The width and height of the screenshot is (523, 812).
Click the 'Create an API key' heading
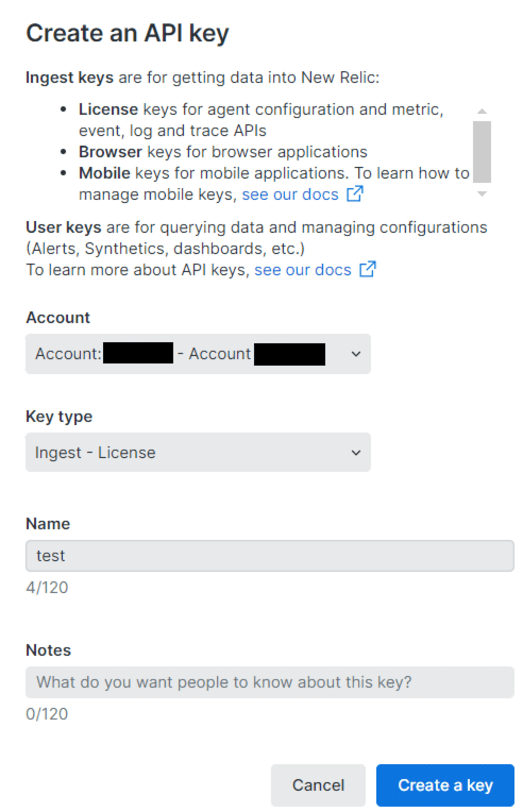(x=128, y=34)
